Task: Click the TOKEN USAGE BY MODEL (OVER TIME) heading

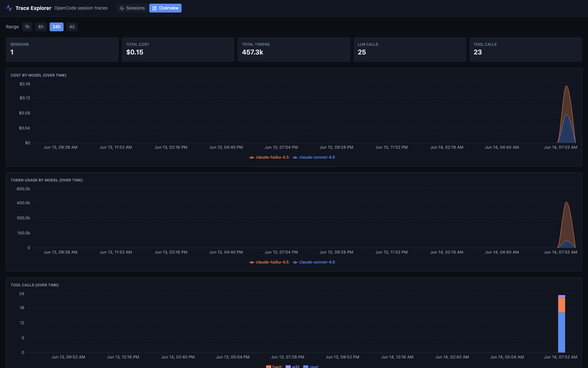Action: [x=47, y=180]
